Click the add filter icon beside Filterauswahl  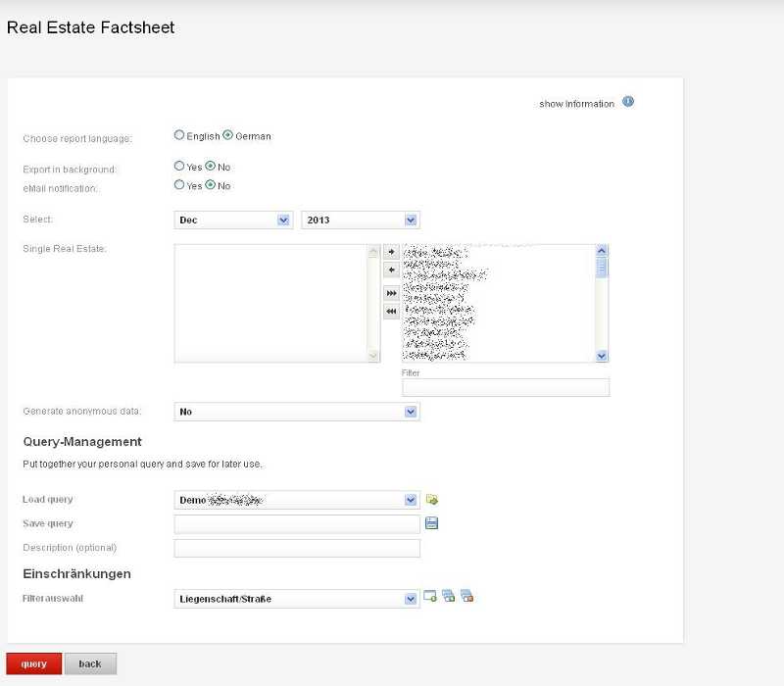click(x=430, y=596)
